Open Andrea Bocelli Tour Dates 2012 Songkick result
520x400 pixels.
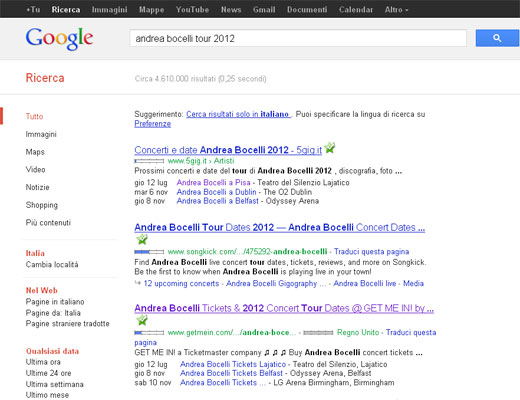(280, 227)
